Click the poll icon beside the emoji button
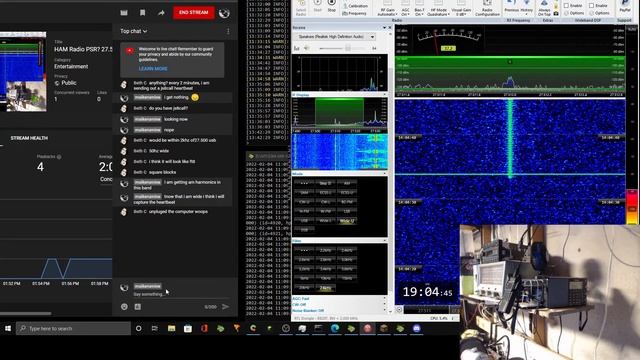 (x=138, y=307)
